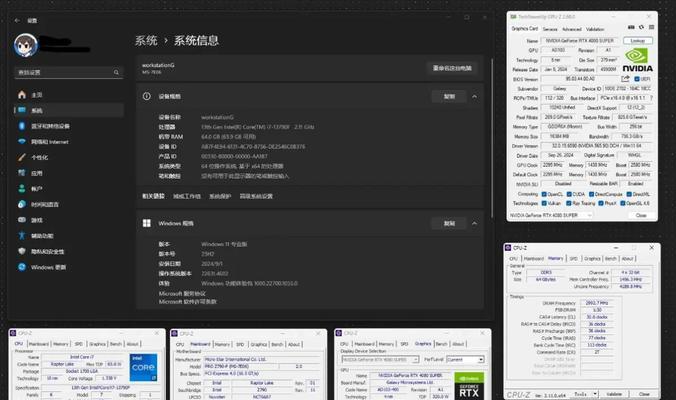Screen dimensions: 676x400
Task: Open the 帐户 accounts icon in sidebar
Action: pos(22,188)
